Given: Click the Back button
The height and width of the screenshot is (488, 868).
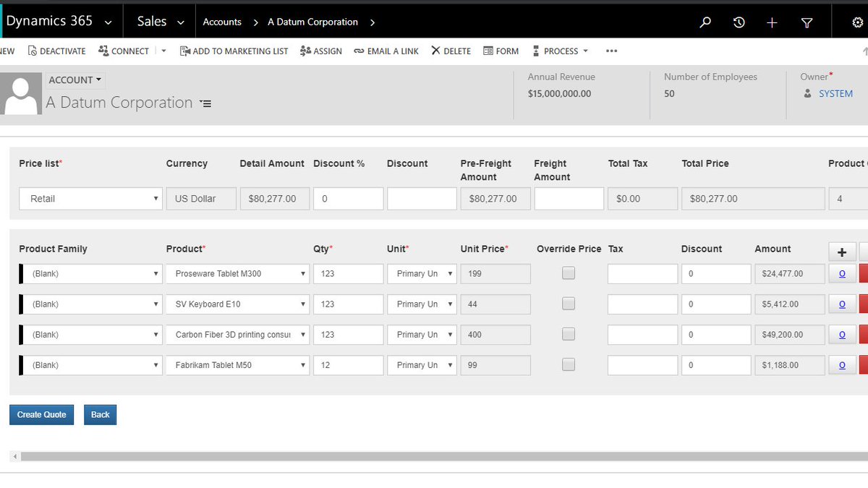Looking at the screenshot, I should pyautogui.click(x=101, y=415).
